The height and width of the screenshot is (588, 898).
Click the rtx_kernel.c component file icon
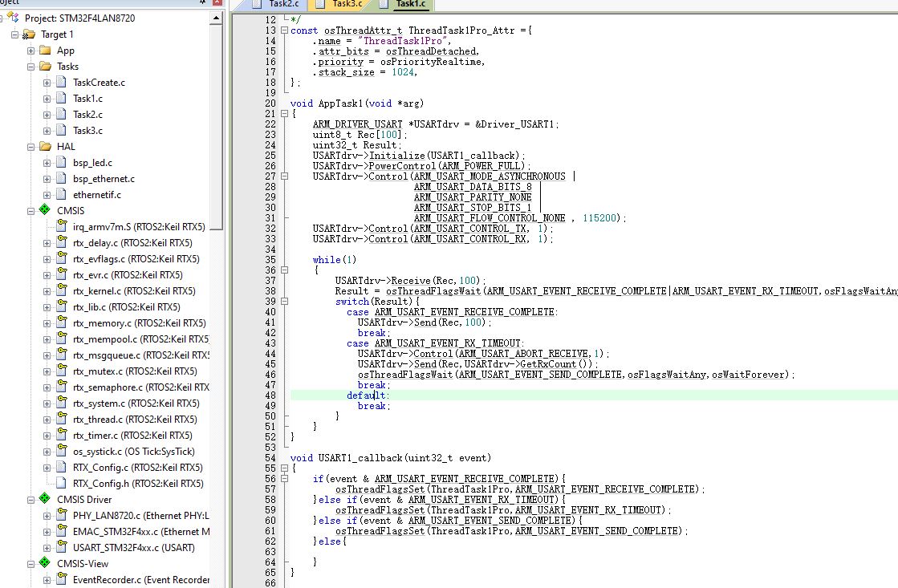tap(61, 290)
